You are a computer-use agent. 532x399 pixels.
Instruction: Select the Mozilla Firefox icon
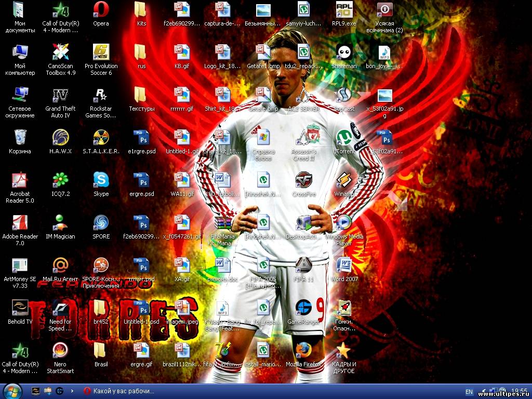[303, 351]
